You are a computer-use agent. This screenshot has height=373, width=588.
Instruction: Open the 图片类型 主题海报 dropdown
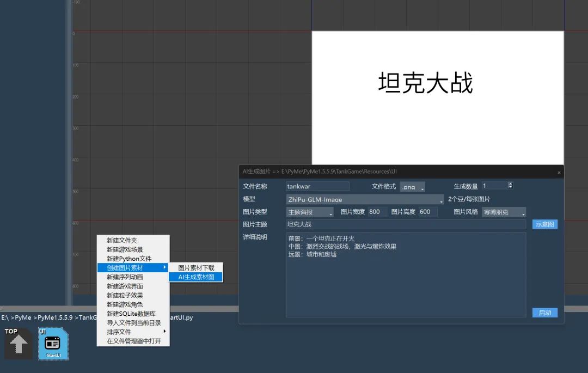tap(310, 212)
